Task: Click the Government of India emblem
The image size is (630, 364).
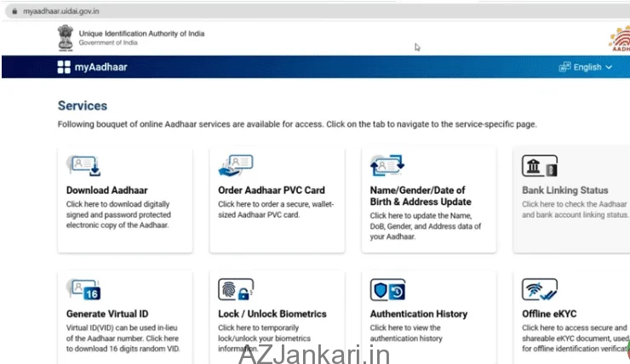Action: click(66, 37)
